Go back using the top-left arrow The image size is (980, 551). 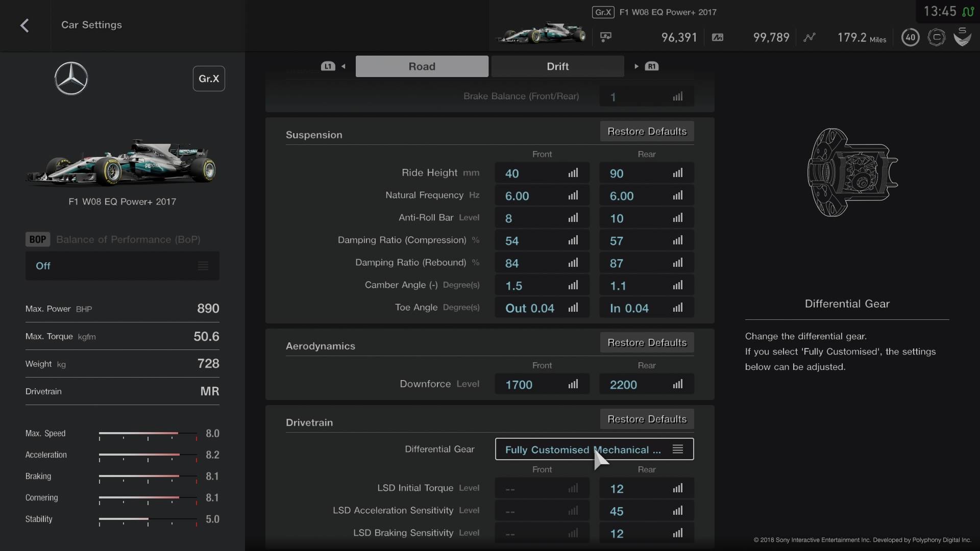(24, 25)
